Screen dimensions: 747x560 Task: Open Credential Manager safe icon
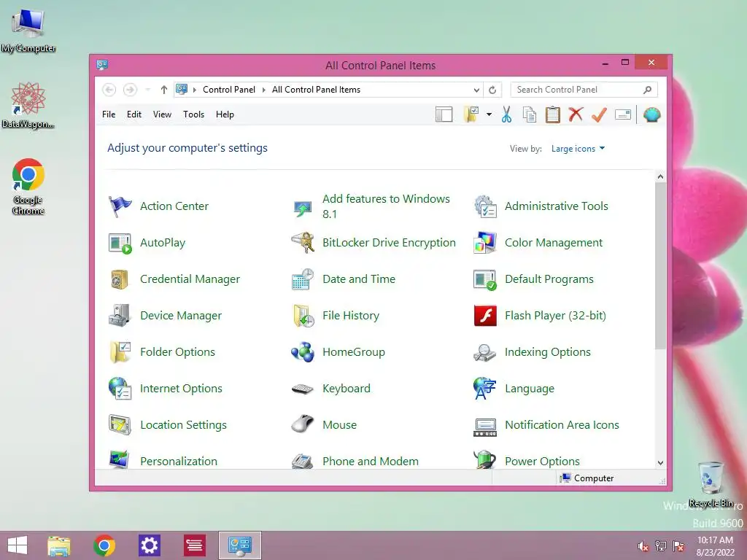point(120,279)
